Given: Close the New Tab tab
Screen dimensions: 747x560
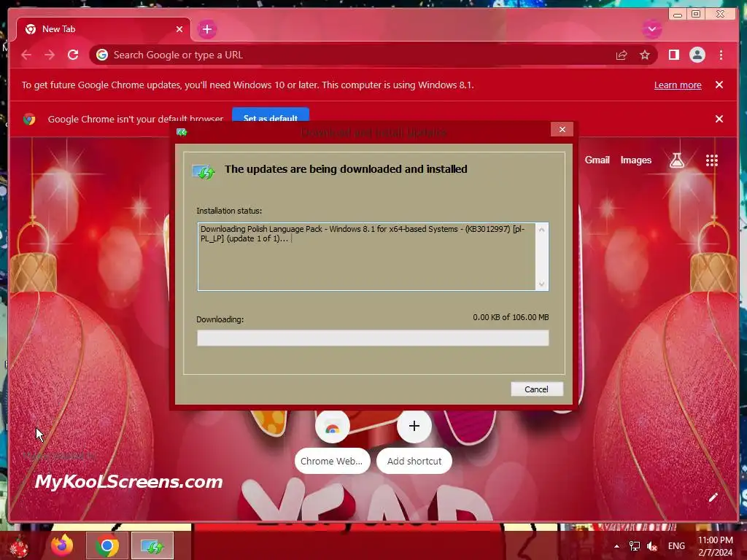Looking at the screenshot, I should coord(179,29).
